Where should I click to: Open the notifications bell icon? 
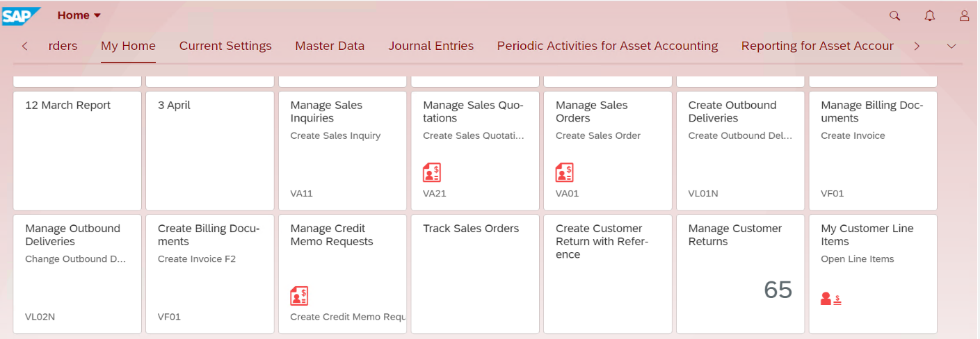point(929,15)
